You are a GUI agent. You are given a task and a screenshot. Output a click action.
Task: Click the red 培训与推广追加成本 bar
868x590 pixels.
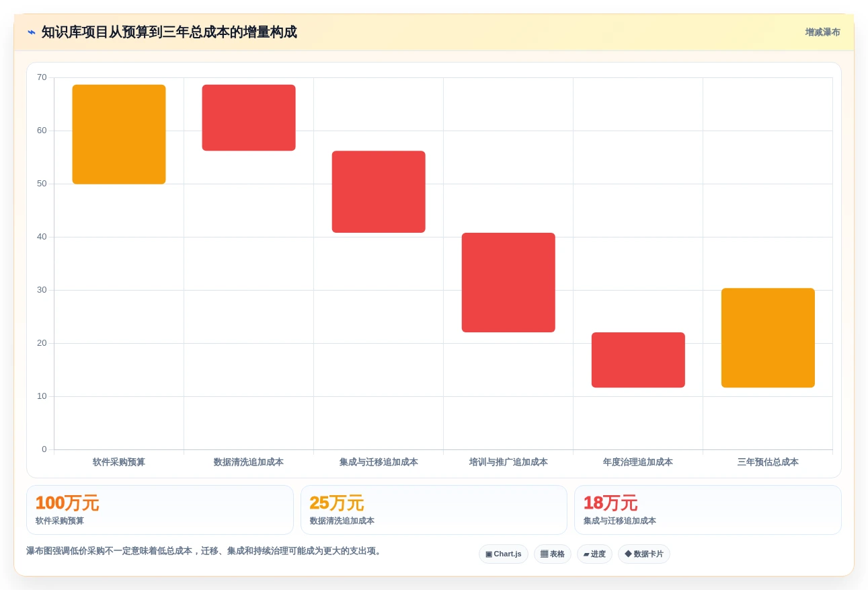tap(508, 283)
